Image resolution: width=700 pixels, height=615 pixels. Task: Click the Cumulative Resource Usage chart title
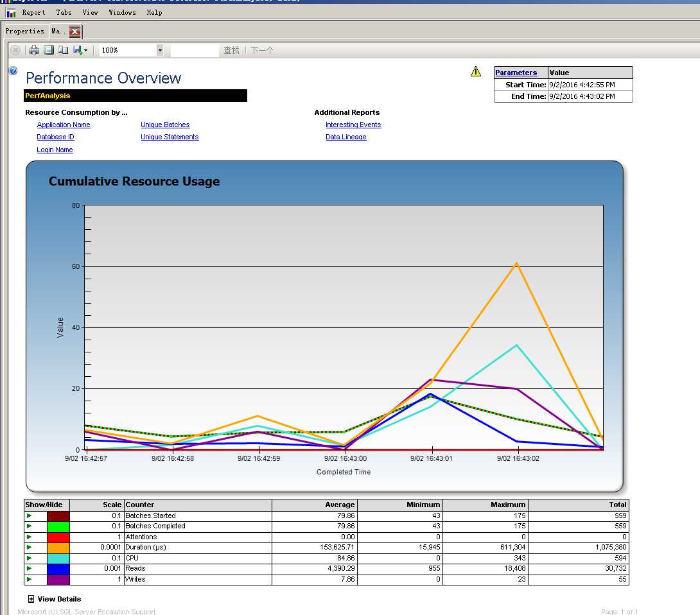point(134,181)
